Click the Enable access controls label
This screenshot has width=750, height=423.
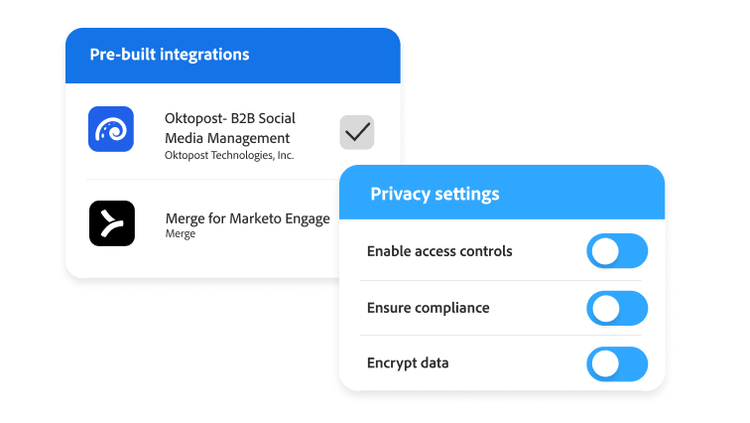coord(439,251)
